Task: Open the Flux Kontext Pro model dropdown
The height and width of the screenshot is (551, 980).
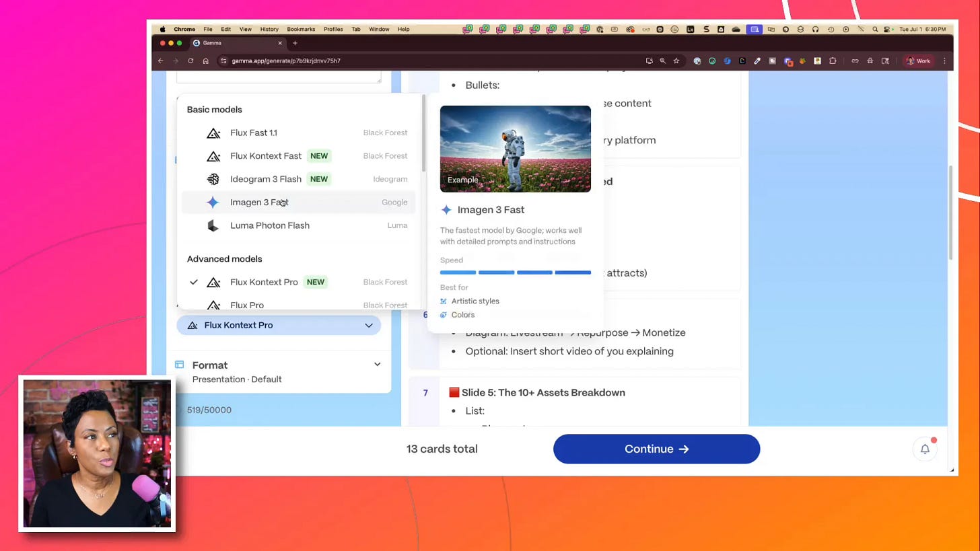Action: point(279,325)
